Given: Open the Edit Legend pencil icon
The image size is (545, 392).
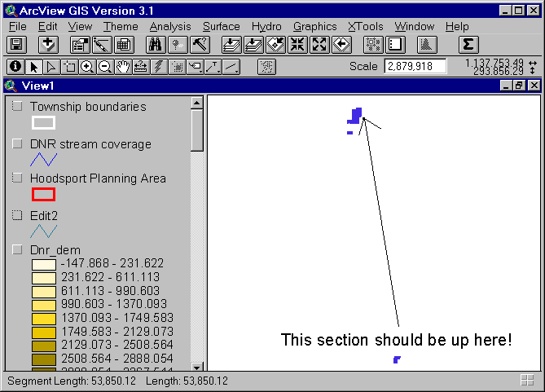Looking at the screenshot, I should pos(102,45).
